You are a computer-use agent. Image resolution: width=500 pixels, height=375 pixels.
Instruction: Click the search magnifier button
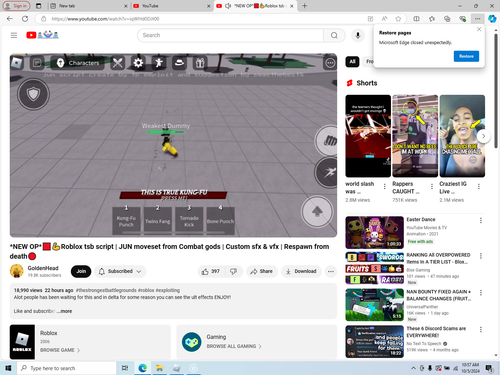(x=334, y=35)
